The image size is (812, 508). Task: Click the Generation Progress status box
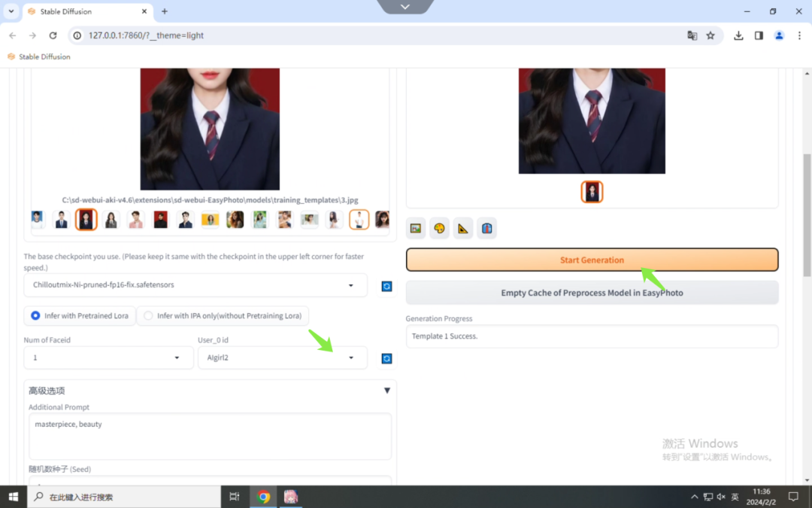[x=592, y=336]
